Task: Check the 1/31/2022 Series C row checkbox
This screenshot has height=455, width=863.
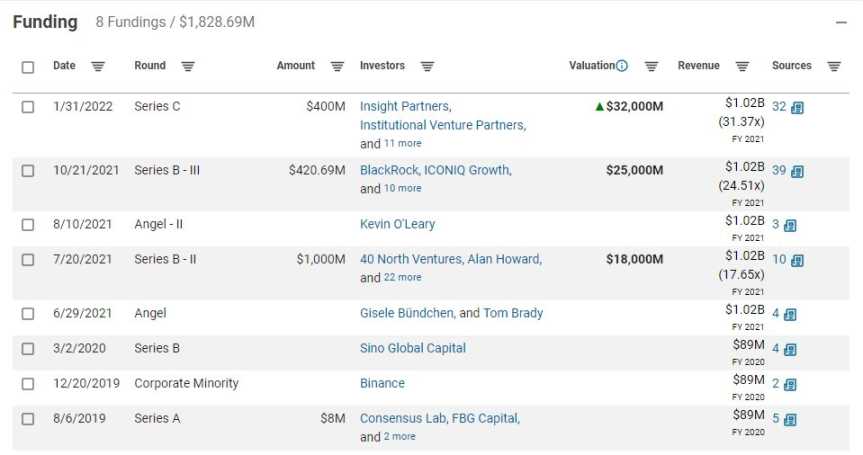Action: point(28,107)
